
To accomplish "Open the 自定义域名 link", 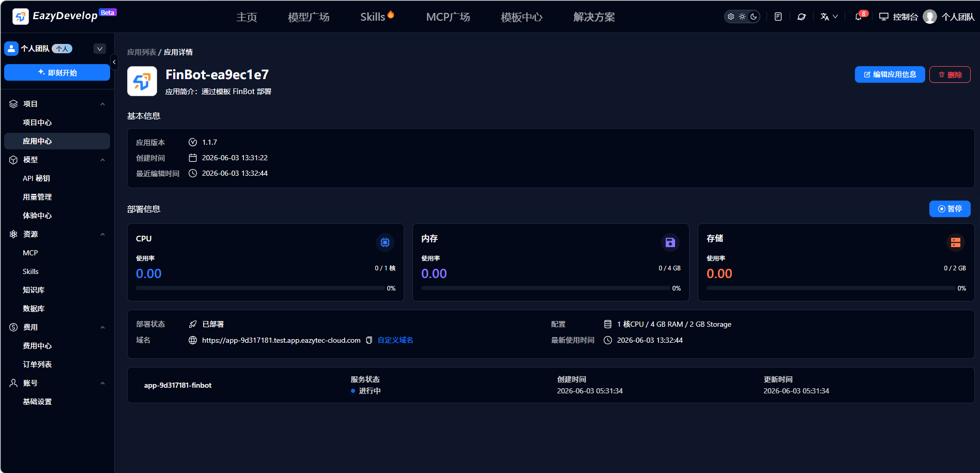I will pos(395,340).
